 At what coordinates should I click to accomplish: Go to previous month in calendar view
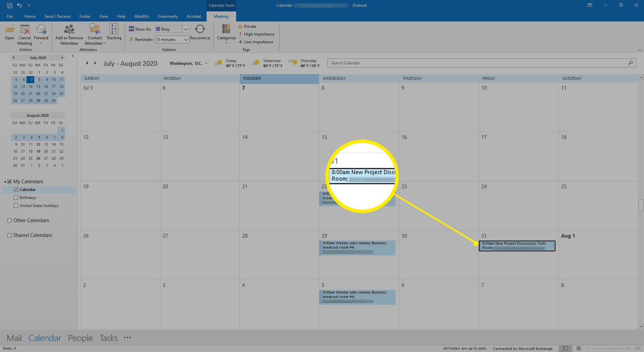87,63
